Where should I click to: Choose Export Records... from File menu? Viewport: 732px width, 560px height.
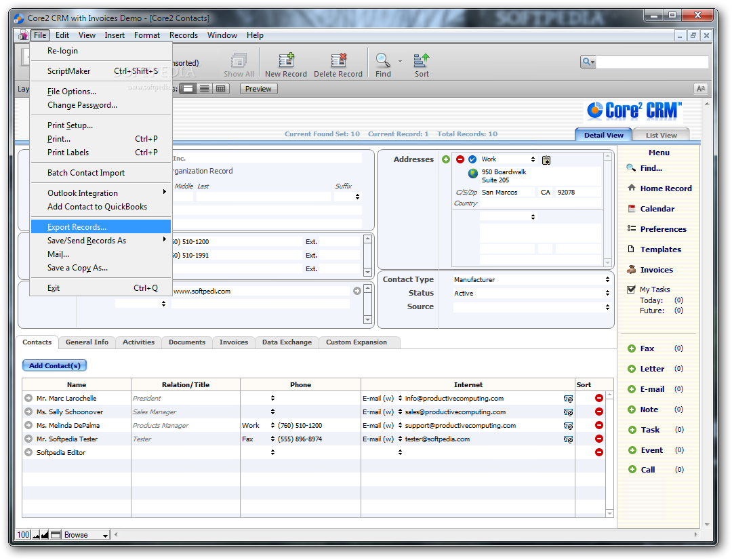coord(101,227)
